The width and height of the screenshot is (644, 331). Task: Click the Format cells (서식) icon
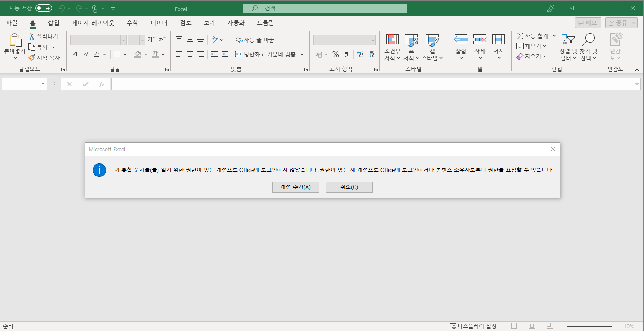499,39
